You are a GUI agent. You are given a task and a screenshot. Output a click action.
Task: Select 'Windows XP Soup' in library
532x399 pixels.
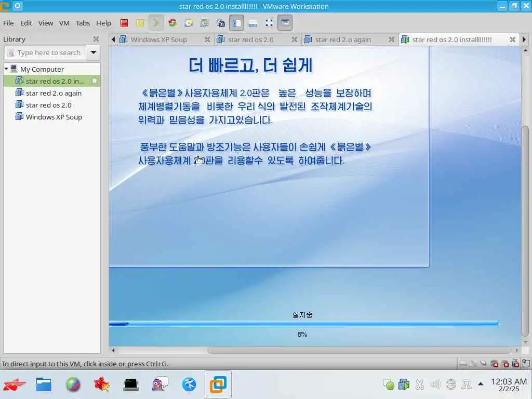pyautogui.click(x=52, y=117)
